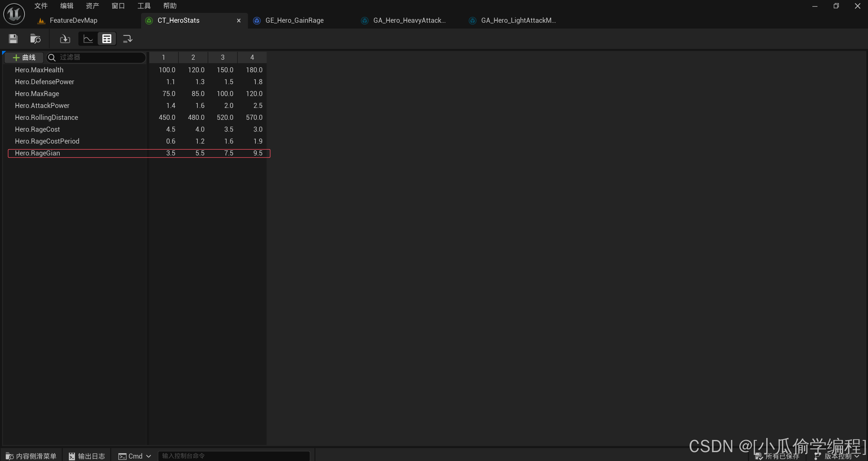Viewport: 868px width, 461px height.
Task: Click column header 1
Action: 163,57
